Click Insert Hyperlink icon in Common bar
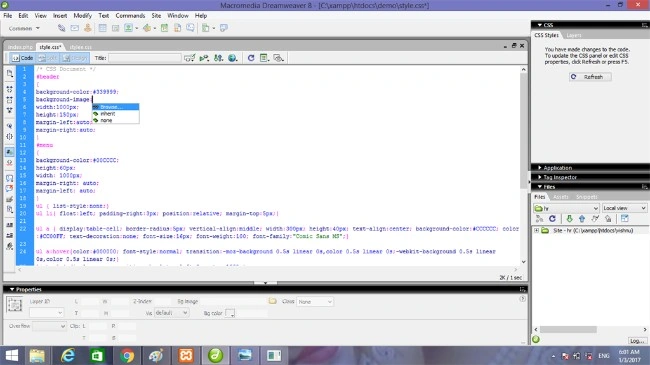This screenshot has width=650, height=365. pos(61,28)
